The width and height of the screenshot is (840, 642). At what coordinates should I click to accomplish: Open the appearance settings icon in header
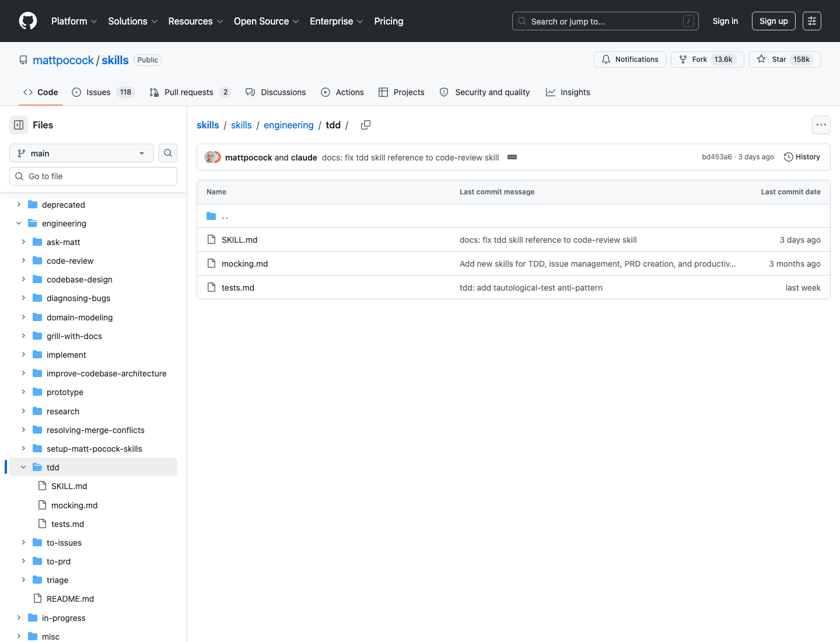pyautogui.click(x=812, y=21)
